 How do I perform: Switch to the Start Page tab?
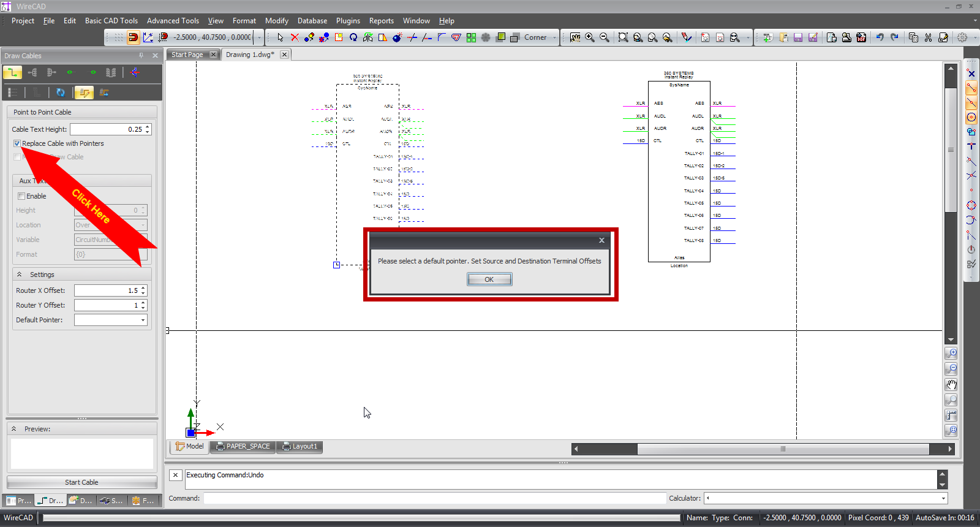coord(187,55)
